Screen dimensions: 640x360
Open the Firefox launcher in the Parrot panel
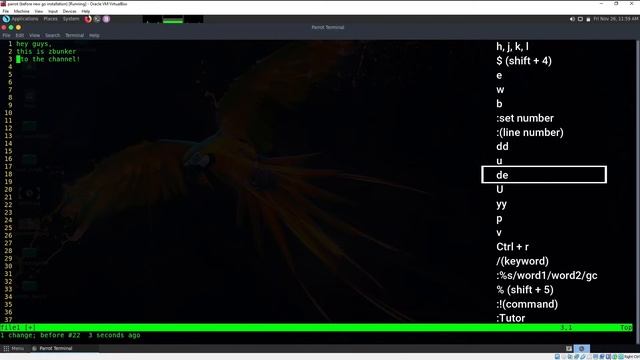click(x=88, y=19)
